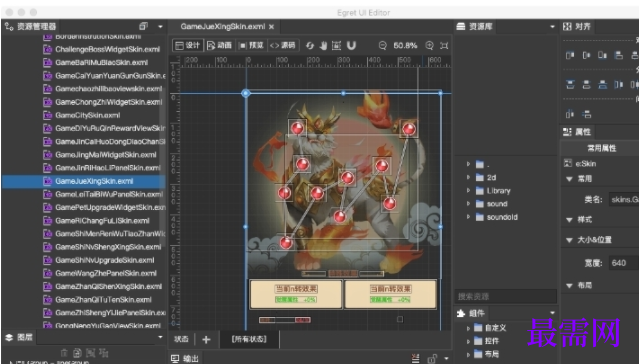Image resolution: width=639 pixels, height=364 pixels.
Task: Open the 图层 layers panel tab
Action: click(x=19, y=338)
